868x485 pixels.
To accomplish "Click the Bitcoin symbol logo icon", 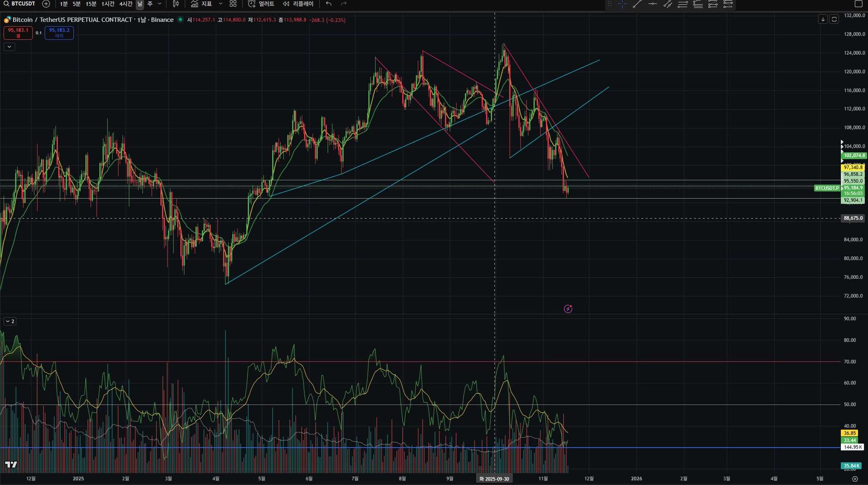I will coord(7,20).
